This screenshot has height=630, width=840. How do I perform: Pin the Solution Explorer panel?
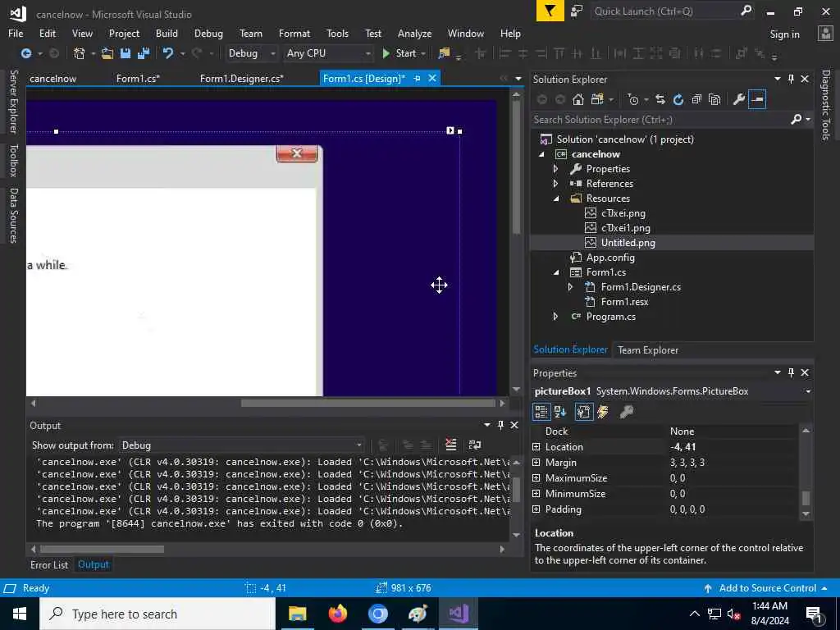(x=792, y=79)
